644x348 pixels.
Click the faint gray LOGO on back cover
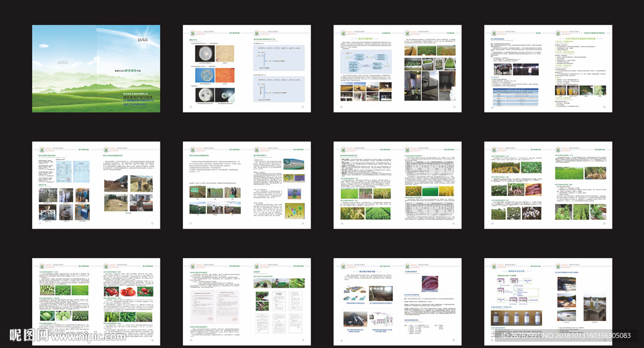coord(62,62)
